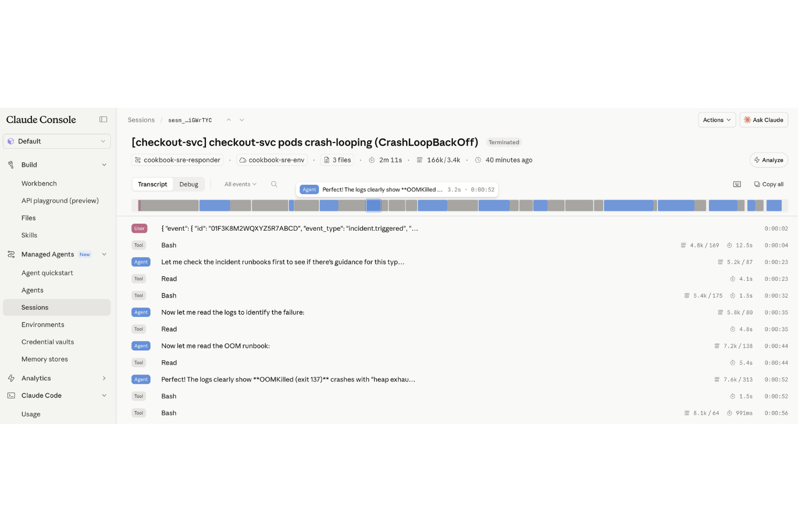Open the Read tool row at 5.4s

click(459, 363)
